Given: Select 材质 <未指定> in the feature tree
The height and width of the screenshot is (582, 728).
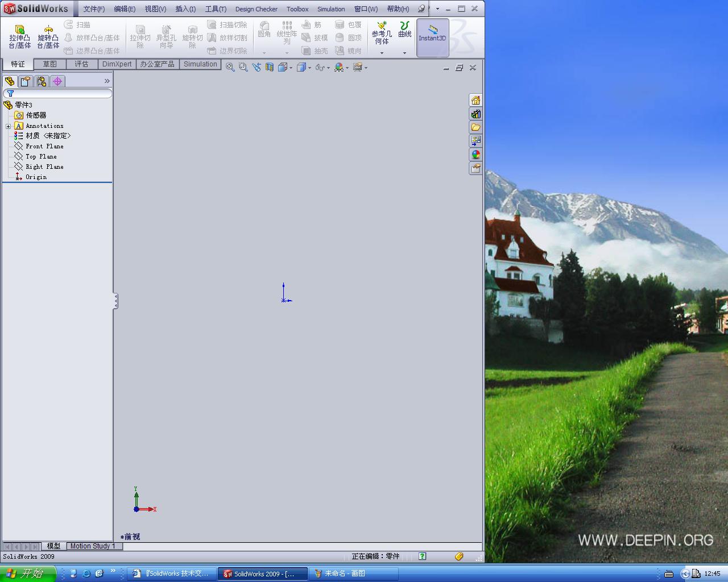Looking at the screenshot, I should point(48,136).
